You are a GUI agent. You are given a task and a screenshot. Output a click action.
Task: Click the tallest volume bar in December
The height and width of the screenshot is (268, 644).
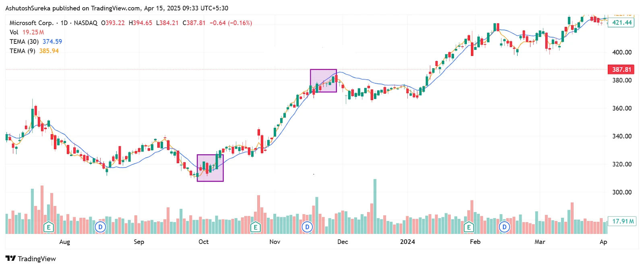[x=375, y=206]
